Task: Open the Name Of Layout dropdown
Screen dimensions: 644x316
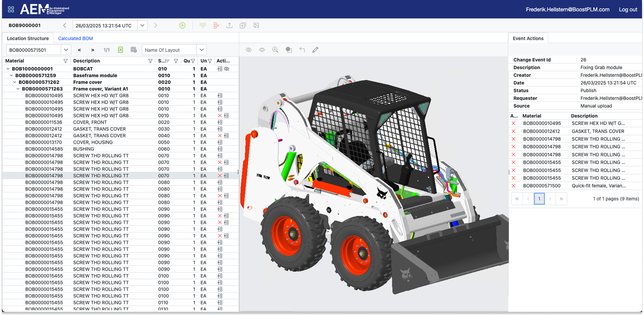Action: pos(201,50)
